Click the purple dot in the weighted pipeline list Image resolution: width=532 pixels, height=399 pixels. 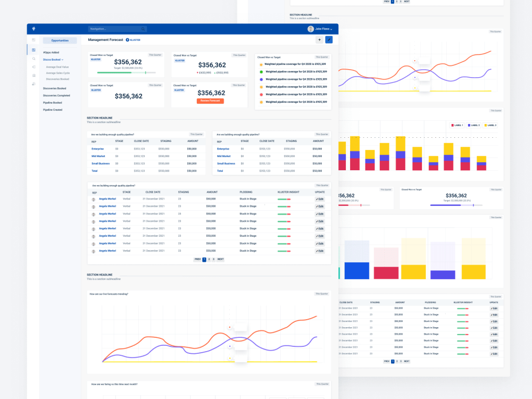(x=261, y=79)
